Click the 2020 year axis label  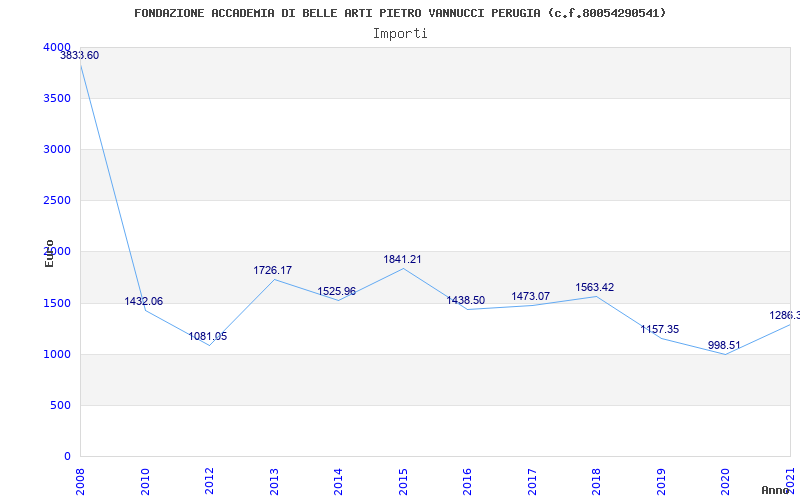point(726,481)
